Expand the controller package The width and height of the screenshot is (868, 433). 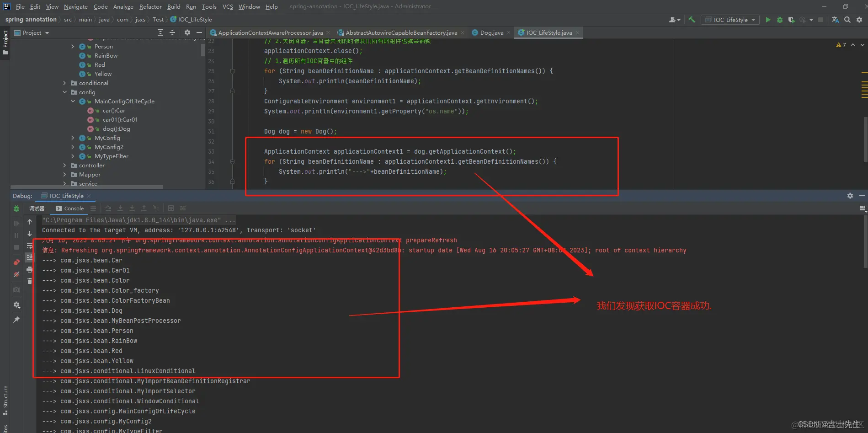click(x=64, y=166)
